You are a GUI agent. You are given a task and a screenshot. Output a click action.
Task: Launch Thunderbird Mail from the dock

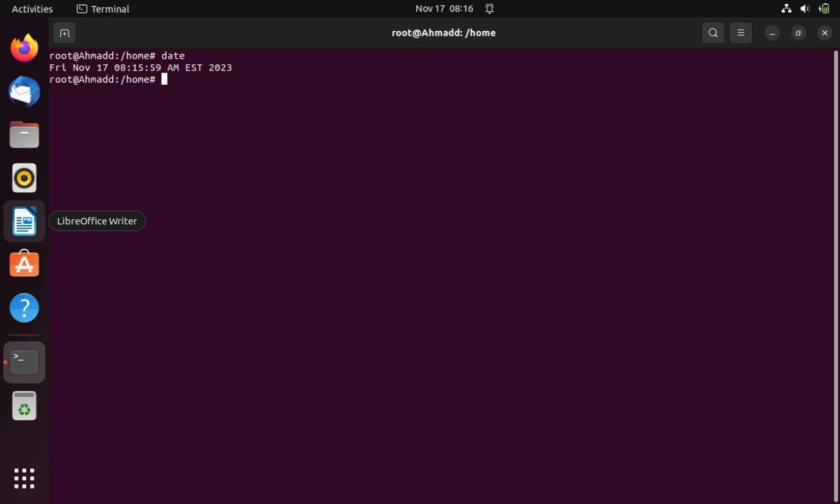click(x=24, y=91)
